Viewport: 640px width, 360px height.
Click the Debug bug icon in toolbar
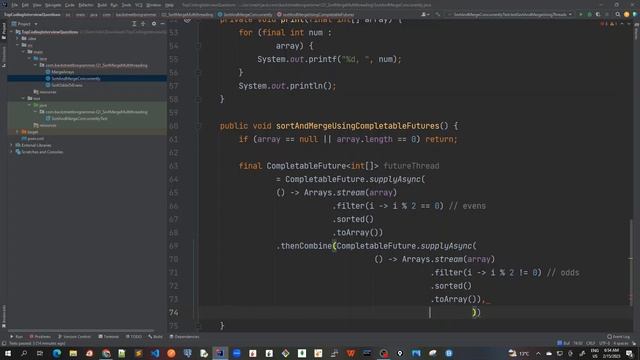pos(589,14)
